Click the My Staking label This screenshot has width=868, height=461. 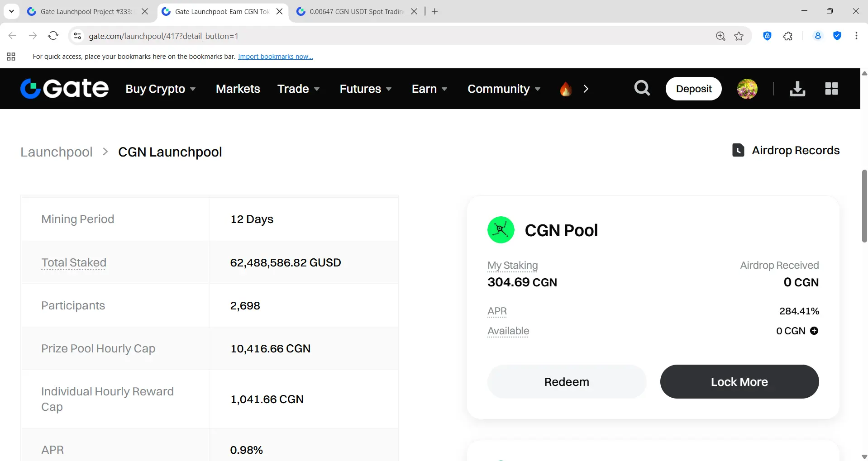(513, 265)
